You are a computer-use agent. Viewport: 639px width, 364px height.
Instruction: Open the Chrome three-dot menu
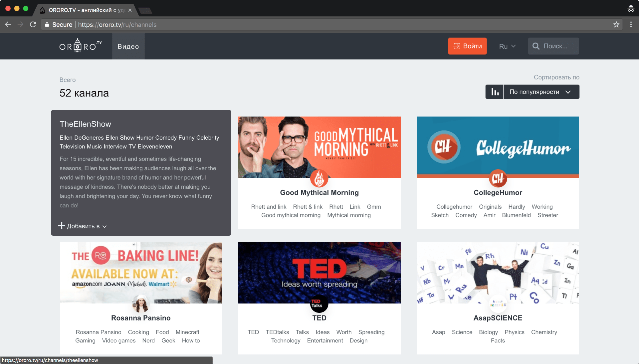pyautogui.click(x=631, y=25)
